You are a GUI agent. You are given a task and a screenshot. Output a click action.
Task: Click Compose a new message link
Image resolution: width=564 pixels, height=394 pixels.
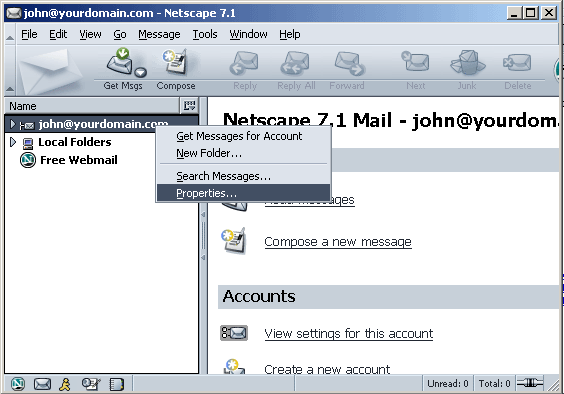(338, 242)
